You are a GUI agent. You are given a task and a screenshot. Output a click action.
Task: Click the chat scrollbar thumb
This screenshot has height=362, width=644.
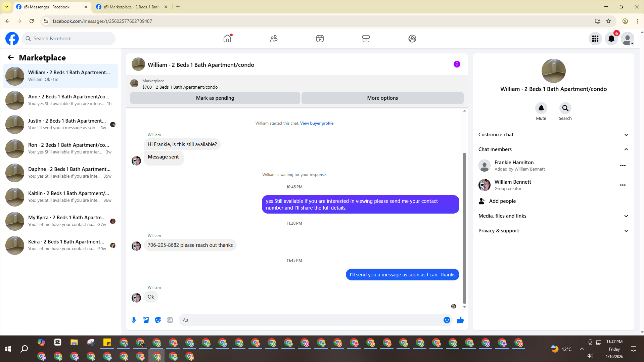464,228
